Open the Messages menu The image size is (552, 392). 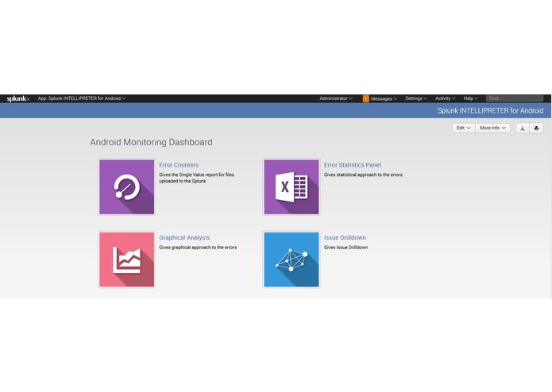(x=384, y=98)
